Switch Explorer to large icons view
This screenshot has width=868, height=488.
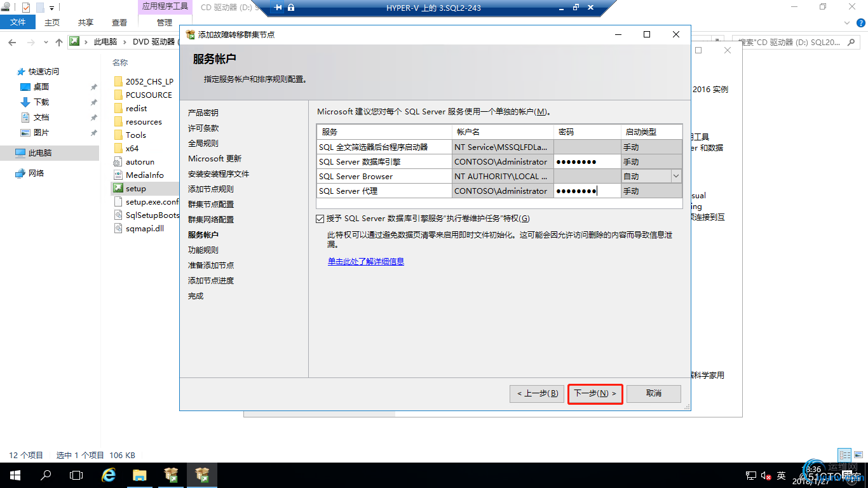point(858,455)
